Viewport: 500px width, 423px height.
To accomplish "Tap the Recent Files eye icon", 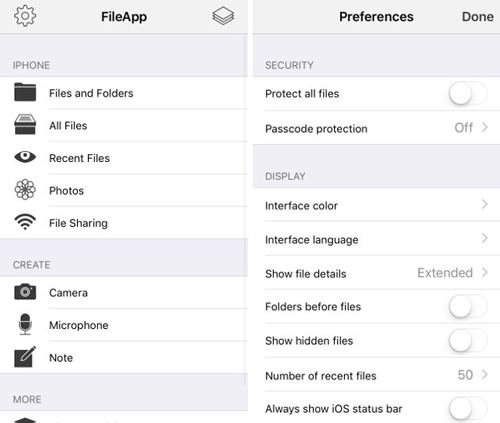I will (25, 156).
